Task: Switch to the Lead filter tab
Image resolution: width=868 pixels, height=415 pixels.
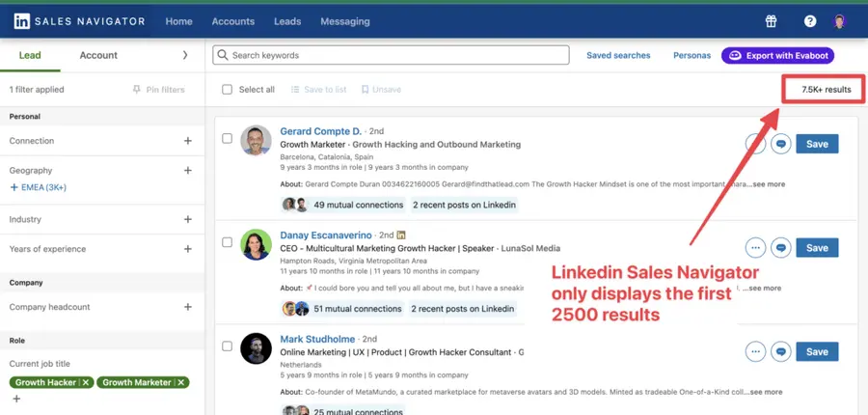Action: (30, 55)
